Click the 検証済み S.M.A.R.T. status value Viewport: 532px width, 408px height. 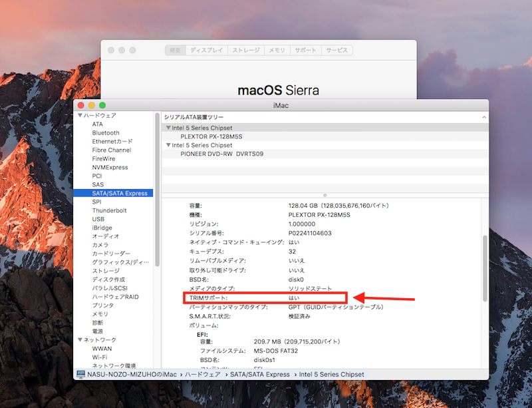[x=299, y=316]
